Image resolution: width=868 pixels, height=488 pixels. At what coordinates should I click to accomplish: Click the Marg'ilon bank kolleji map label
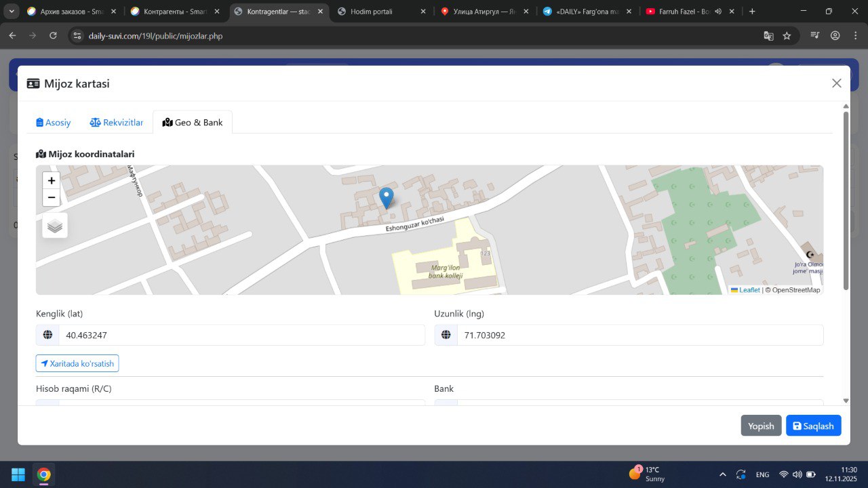[x=446, y=272]
